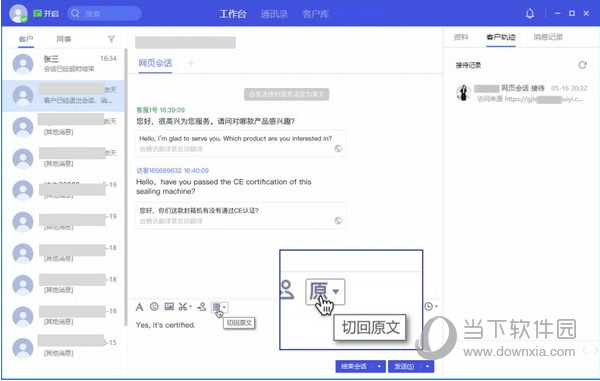The image size is (600, 381).
Task: Open the 消息记录 tab
Action: tap(548, 37)
